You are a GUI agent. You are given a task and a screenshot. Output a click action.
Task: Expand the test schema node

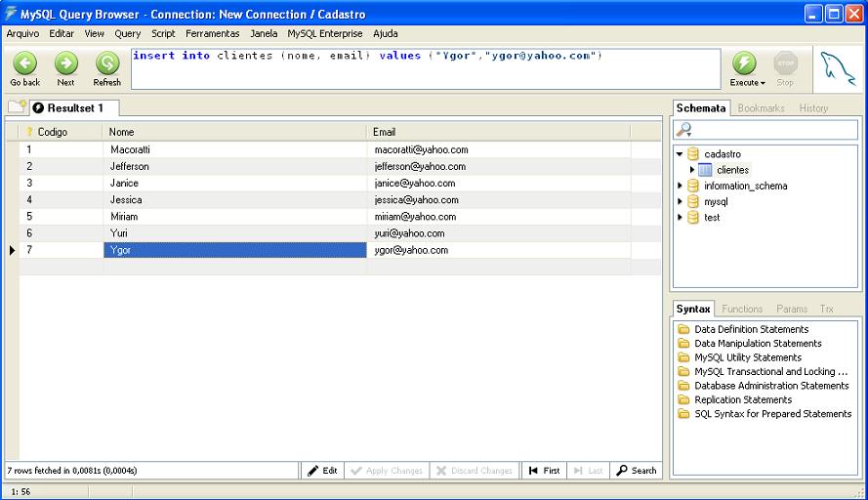click(x=680, y=218)
